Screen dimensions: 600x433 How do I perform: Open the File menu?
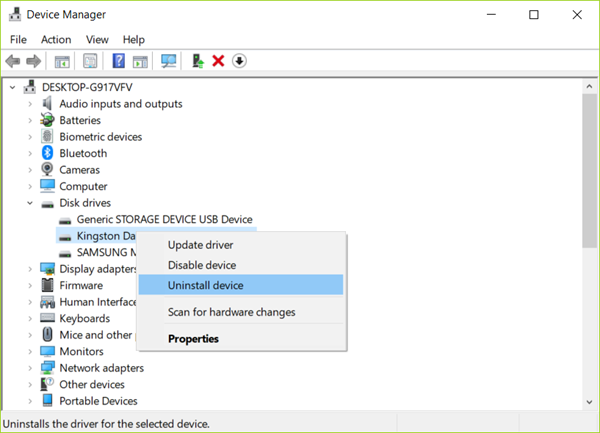click(18, 39)
